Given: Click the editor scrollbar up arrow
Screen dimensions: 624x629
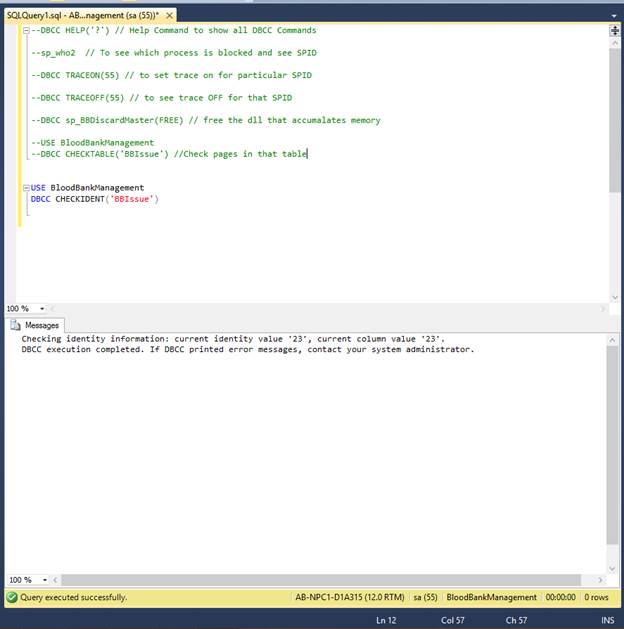Looking at the screenshot, I should point(614,43).
